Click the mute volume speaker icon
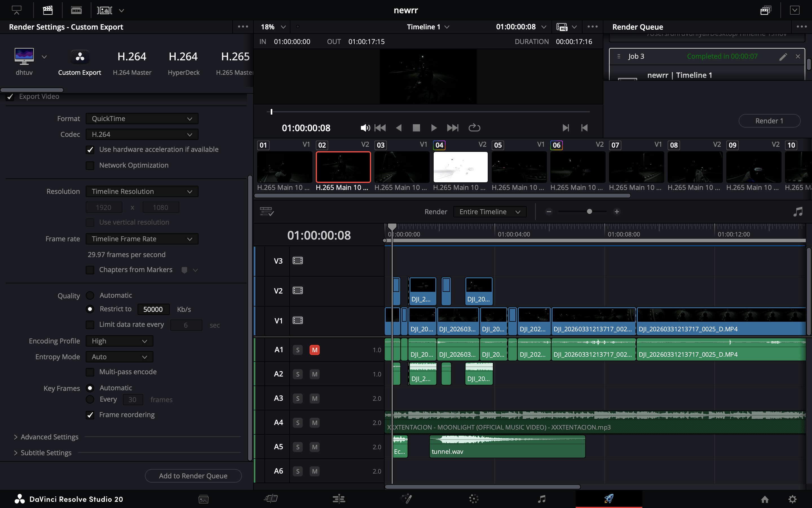 365,128
